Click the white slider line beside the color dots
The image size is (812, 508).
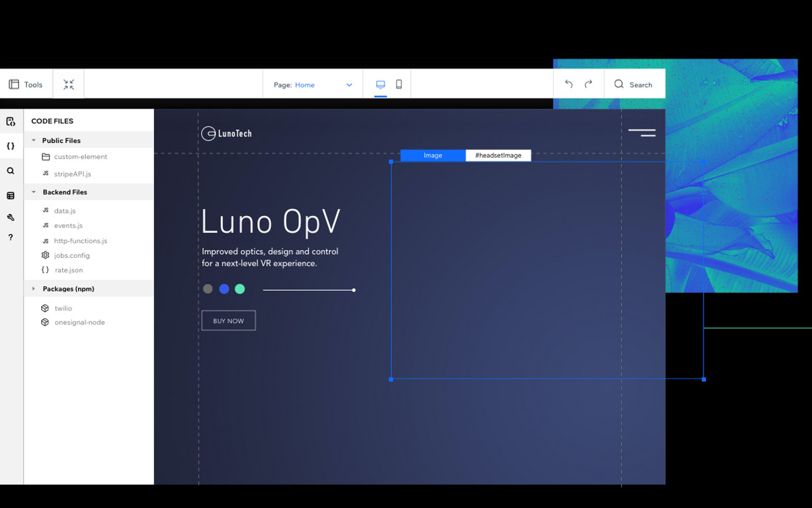coord(309,290)
